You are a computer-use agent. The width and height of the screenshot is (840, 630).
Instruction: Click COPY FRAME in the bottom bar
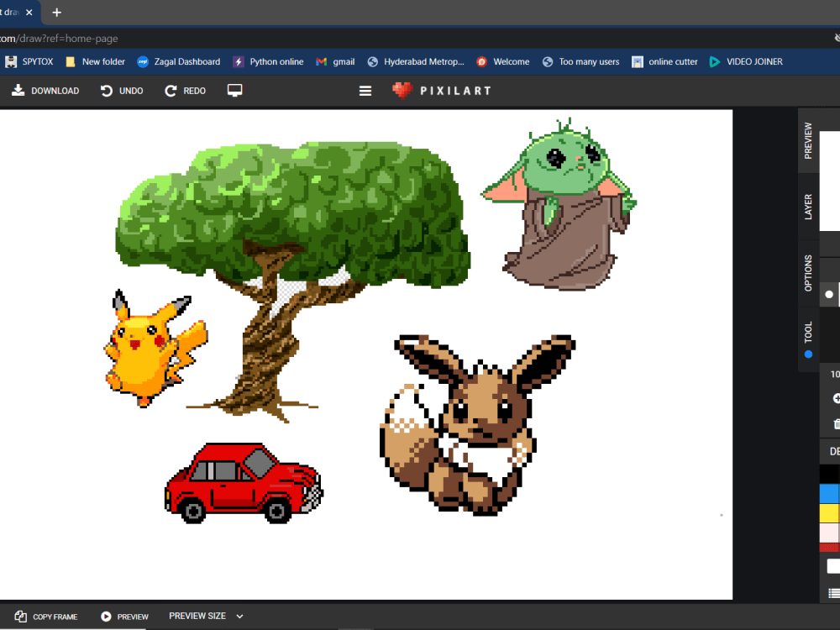46,617
